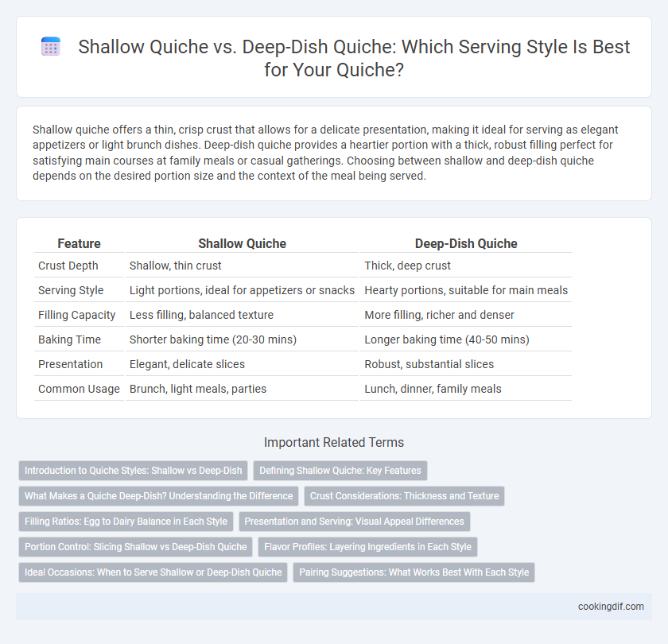The height and width of the screenshot is (644, 668).
Task: Select 'Presentation and Serving: Visual Appeal Differences' tag
Action: point(355,522)
